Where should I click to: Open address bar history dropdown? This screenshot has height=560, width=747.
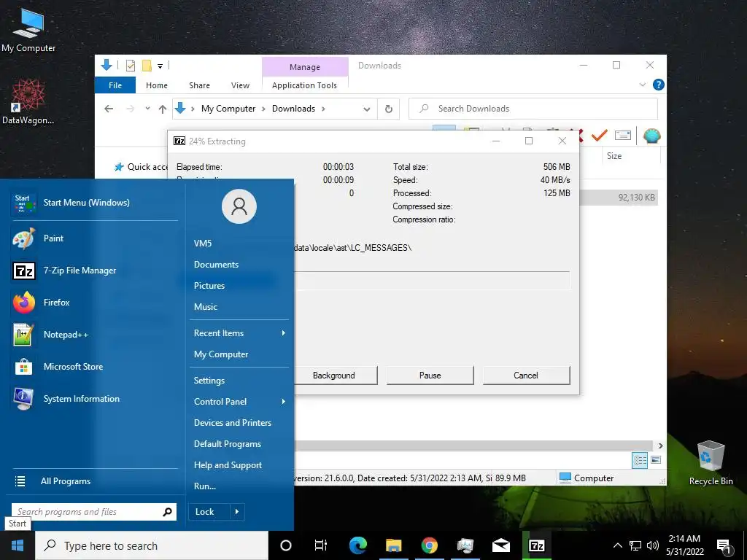[x=367, y=109]
